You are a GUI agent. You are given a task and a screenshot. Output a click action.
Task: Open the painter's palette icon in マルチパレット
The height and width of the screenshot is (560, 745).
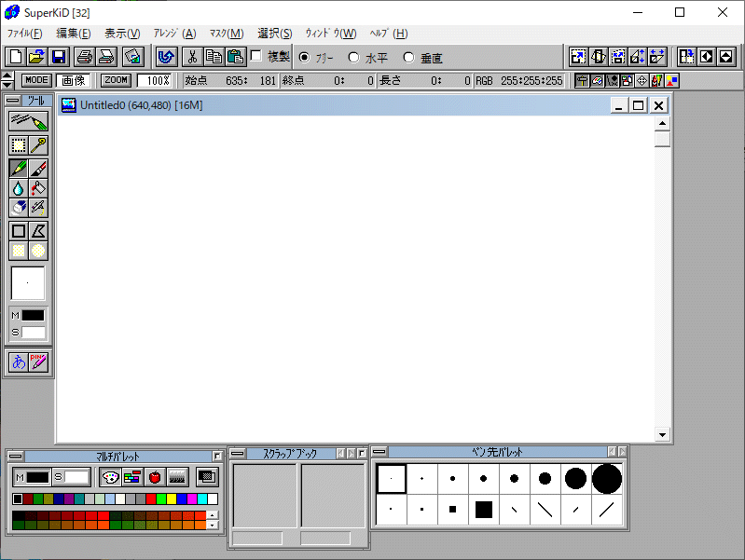coord(110,477)
